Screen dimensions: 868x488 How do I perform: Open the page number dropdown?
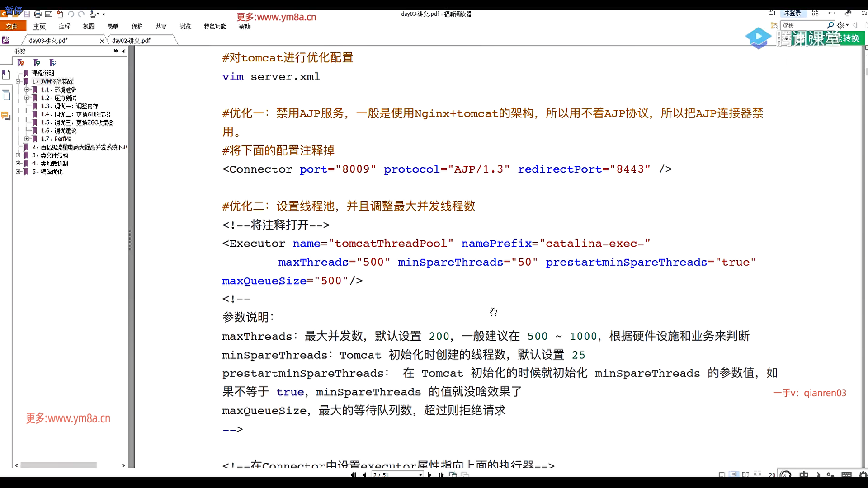tap(420, 474)
